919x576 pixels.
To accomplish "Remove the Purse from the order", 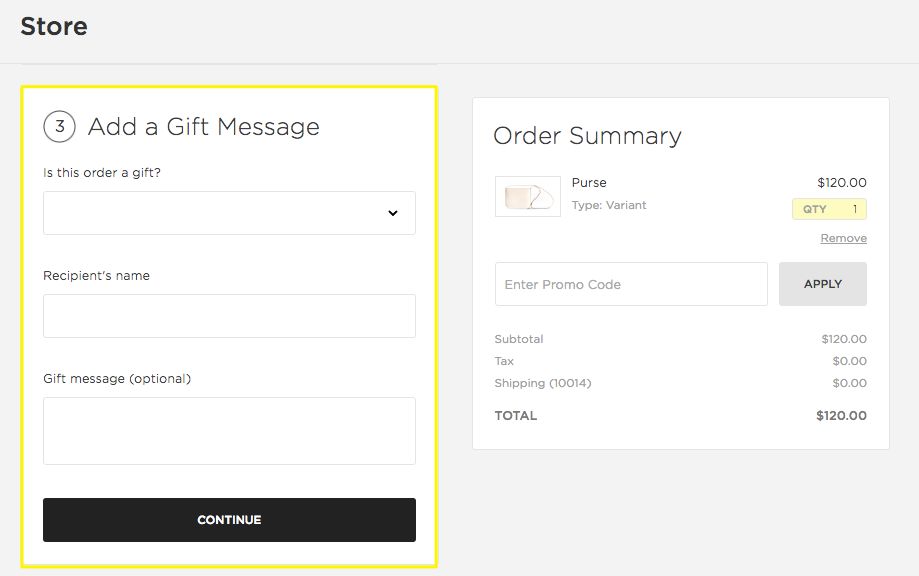I will point(843,238).
